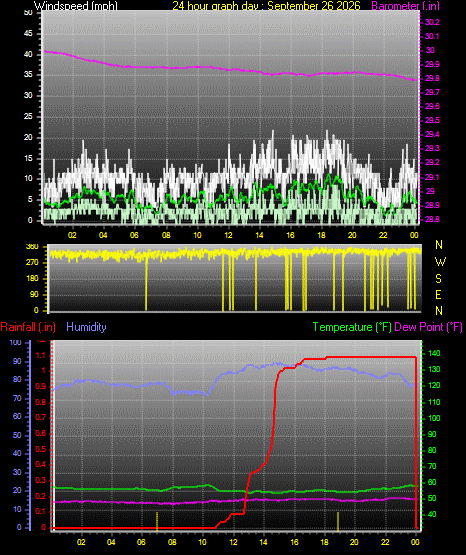Viewport: 466px width, 555px height.
Task: Click the bottom N compass letter
Action: coord(439,311)
